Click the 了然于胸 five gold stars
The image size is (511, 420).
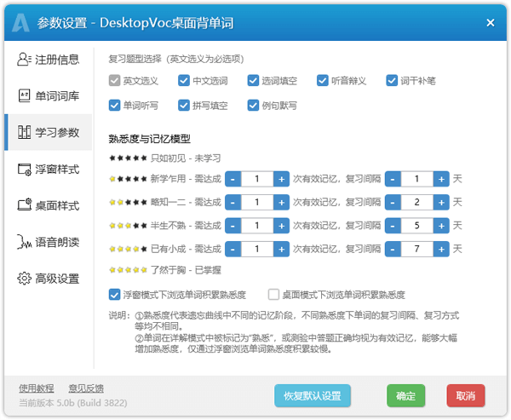coord(128,270)
